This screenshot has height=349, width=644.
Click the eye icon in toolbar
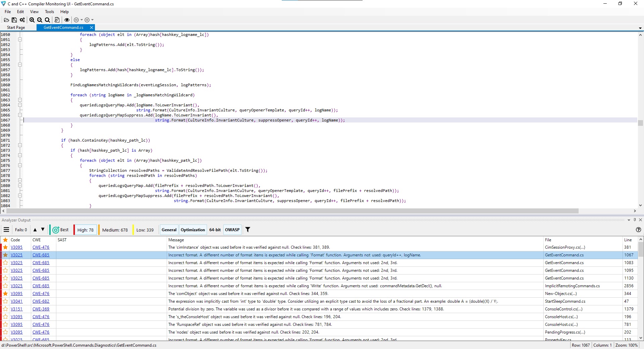pyautogui.click(x=67, y=20)
